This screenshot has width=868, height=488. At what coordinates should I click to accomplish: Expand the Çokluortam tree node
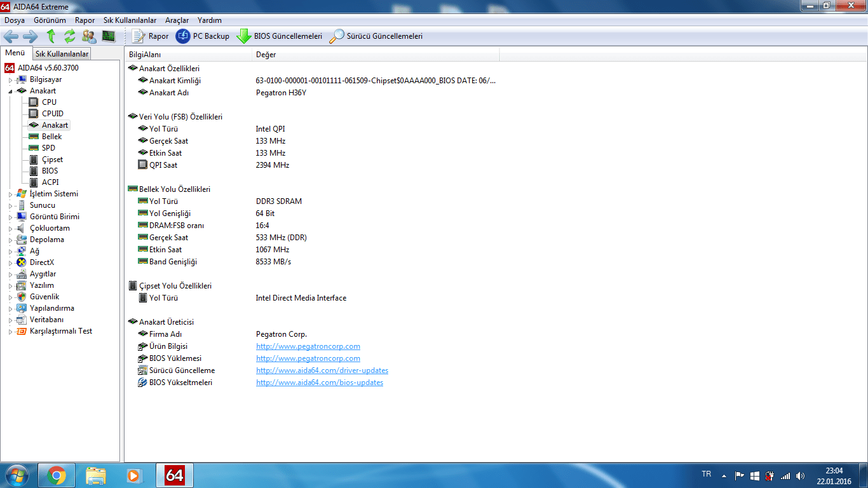10,228
